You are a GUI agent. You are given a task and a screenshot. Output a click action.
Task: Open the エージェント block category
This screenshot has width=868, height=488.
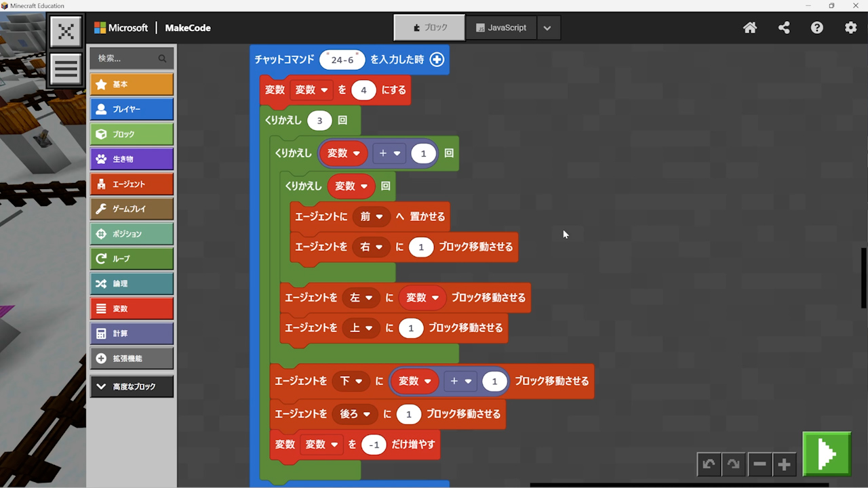pyautogui.click(x=132, y=184)
